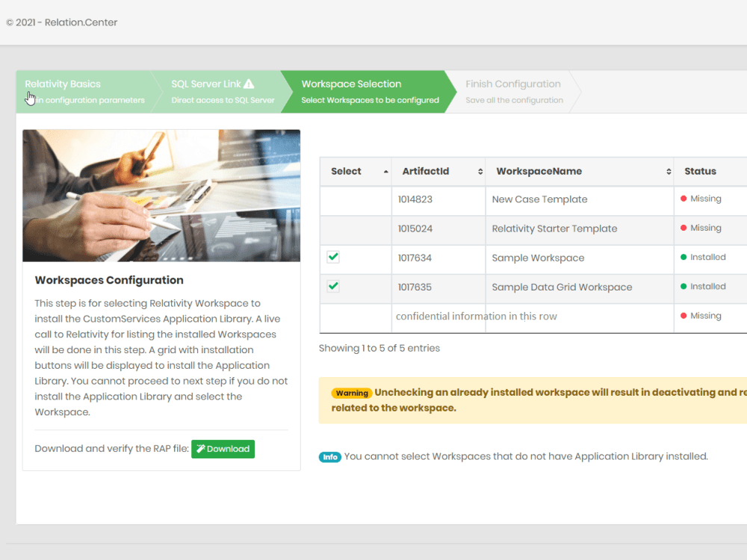Click the Showing 1 to 5 entries text

point(379,348)
